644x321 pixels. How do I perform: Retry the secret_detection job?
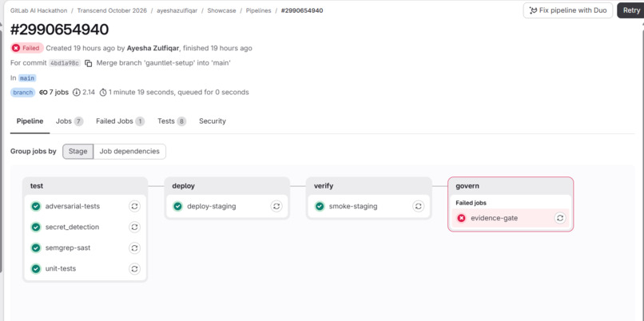point(134,227)
